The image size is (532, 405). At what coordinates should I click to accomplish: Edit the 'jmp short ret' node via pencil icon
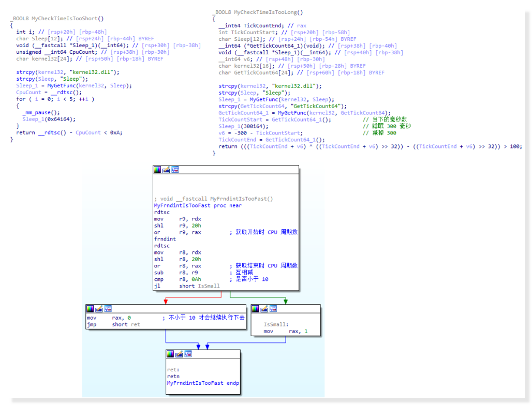99,309
